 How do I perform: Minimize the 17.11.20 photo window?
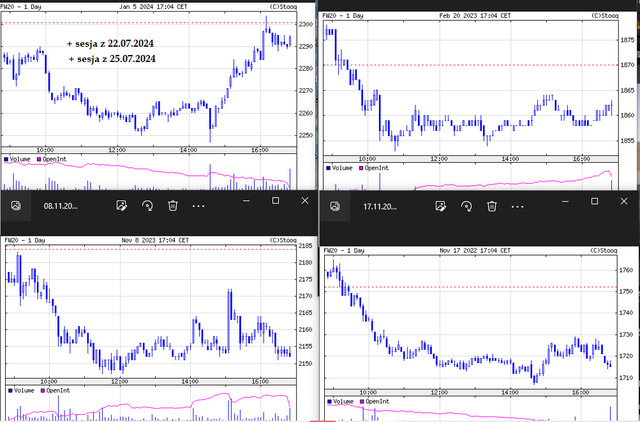[x=565, y=202]
